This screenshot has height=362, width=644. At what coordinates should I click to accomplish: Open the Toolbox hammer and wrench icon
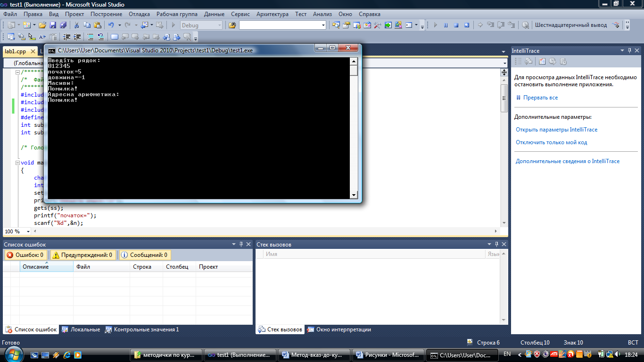pyautogui.click(x=377, y=25)
